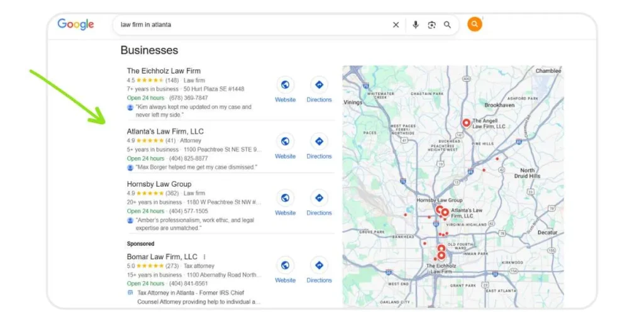Click phone number (404) 841-6561
Screen dimensions: 644x322
[x=189, y=284]
